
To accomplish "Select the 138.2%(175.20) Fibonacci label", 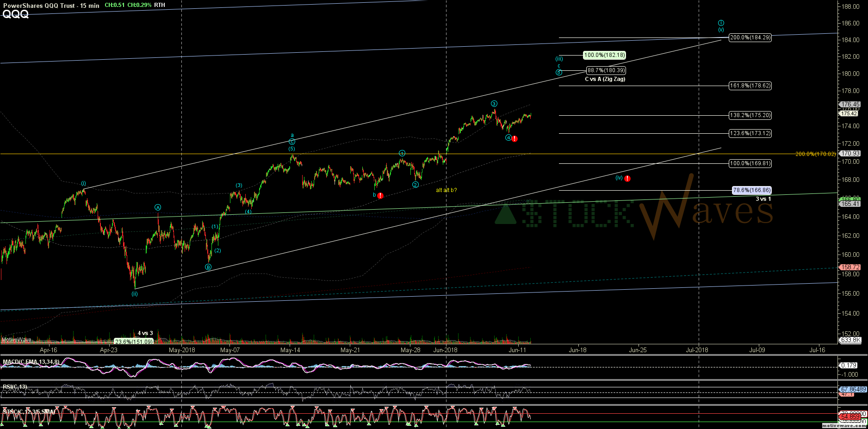I will pyautogui.click(x=750, y=115).
